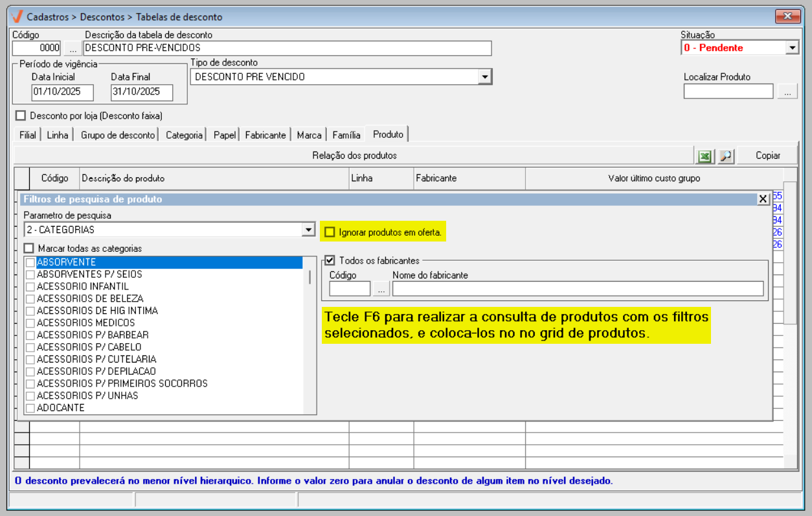The width and height of the screenshot is (812, 516).
Task: Expand the Parametro de pesquisa dropdown
Action: [308, 230]
